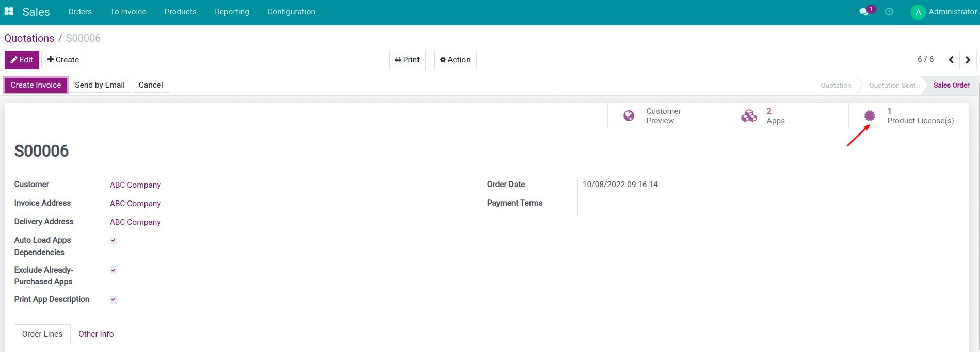Click the Administrator avatar icon
The image size is (980, 352).
[918, 12]
